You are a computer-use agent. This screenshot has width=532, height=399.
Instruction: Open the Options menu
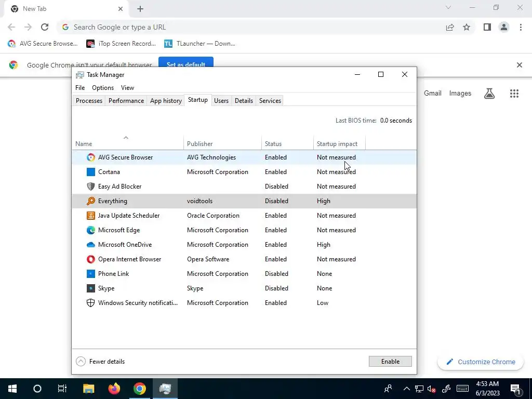click(103, 88)
